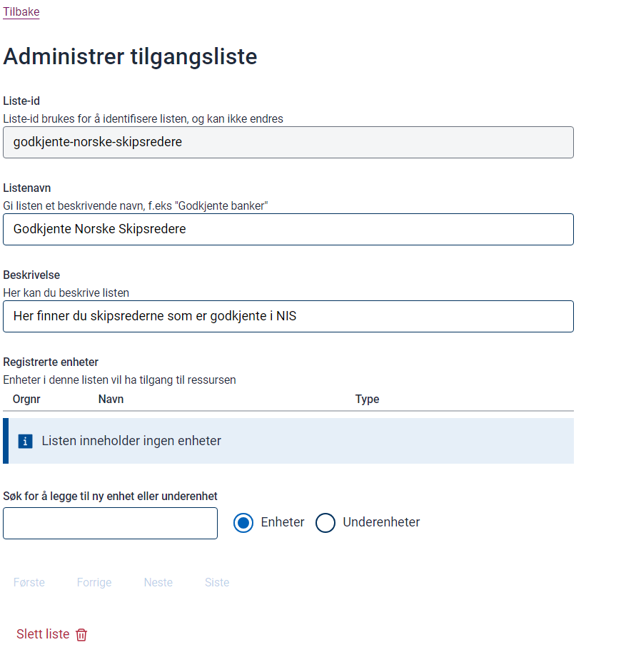Click the Siste pagination control
The height and width of the screenshot is (672, 636).
(216, 582)
